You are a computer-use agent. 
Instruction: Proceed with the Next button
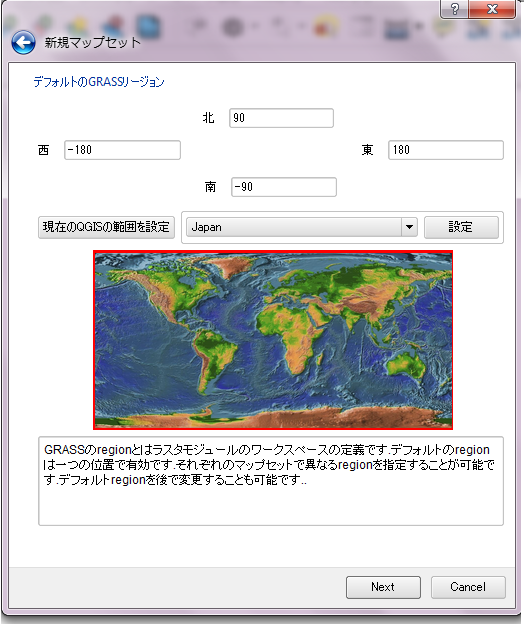[383, 587]
